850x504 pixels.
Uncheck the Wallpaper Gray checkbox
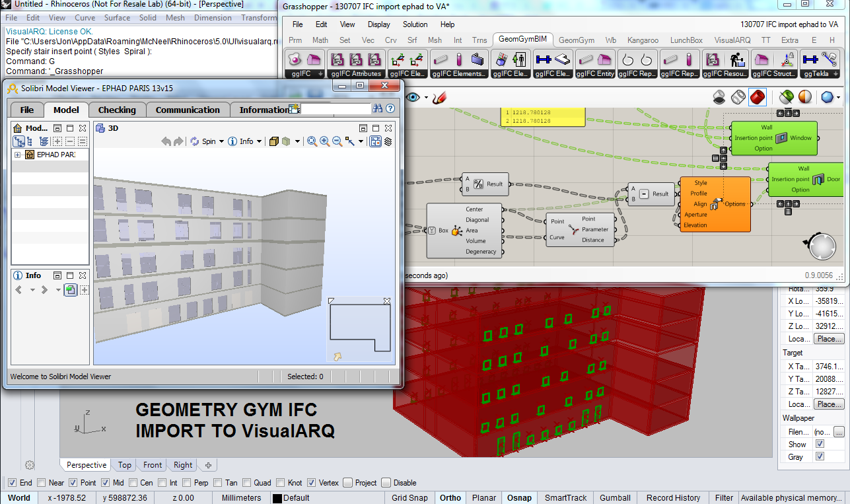pos(820,456)
